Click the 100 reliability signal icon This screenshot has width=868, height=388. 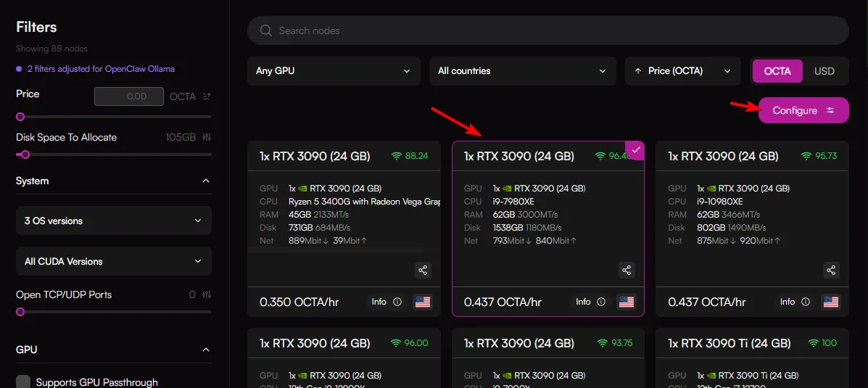pos(813,342)
